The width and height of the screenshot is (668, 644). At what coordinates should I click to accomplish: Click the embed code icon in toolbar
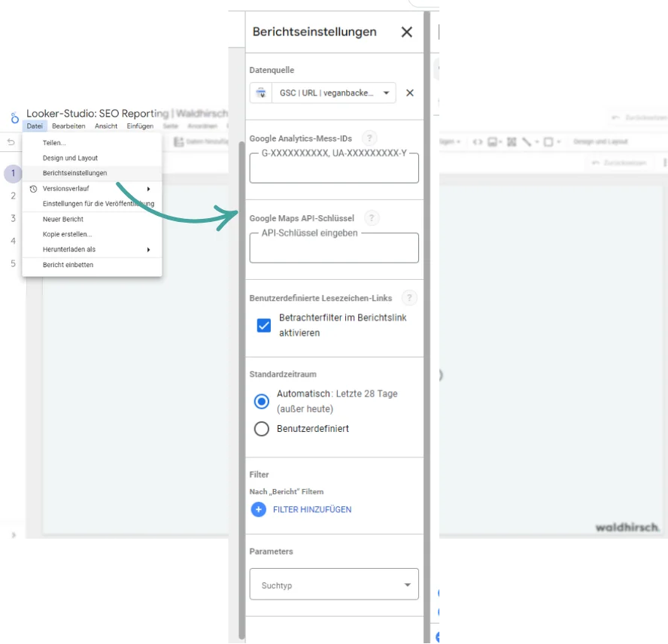coord(477,141)
